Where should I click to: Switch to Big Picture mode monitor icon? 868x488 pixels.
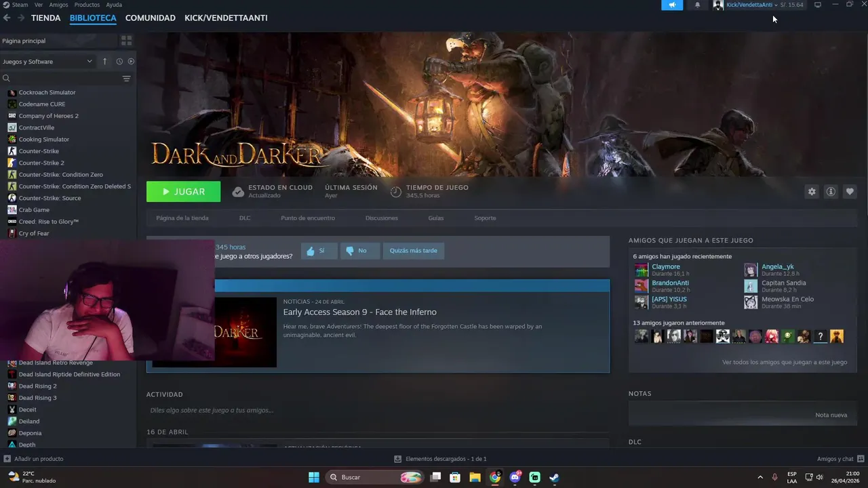tap(818, 5)
